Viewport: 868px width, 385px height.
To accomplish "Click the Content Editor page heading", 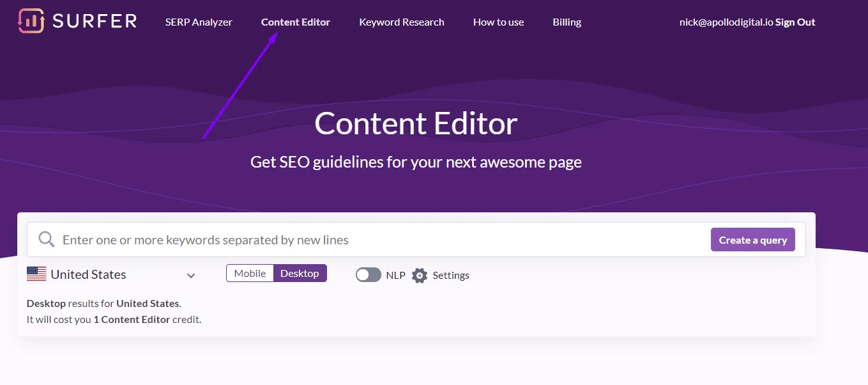I will click(416, 123).
